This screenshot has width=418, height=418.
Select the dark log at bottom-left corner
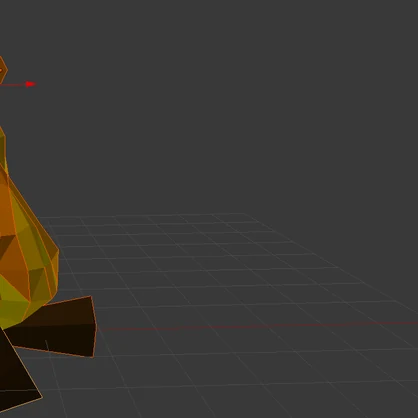click(15, 372)
